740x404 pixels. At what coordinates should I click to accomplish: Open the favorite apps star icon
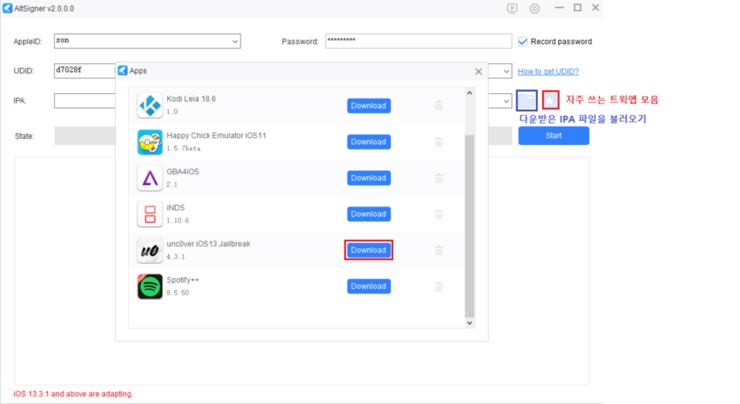click(550, 100)
